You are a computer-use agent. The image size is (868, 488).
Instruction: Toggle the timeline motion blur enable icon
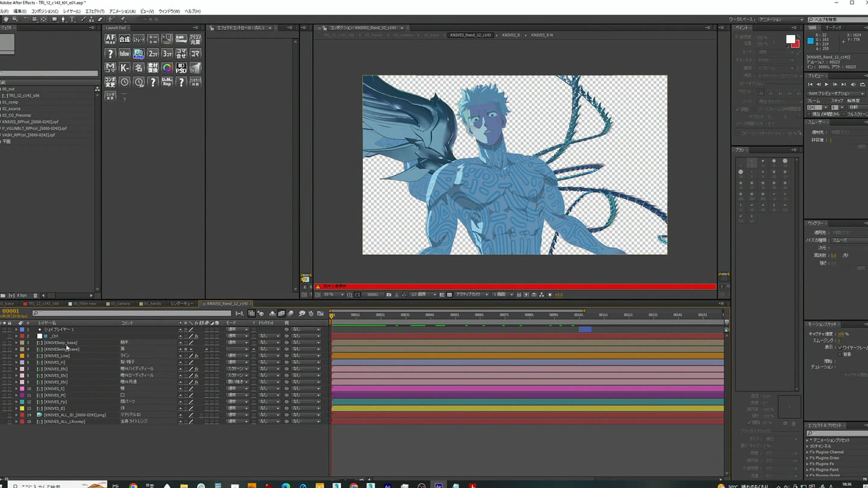click(291, 313)
